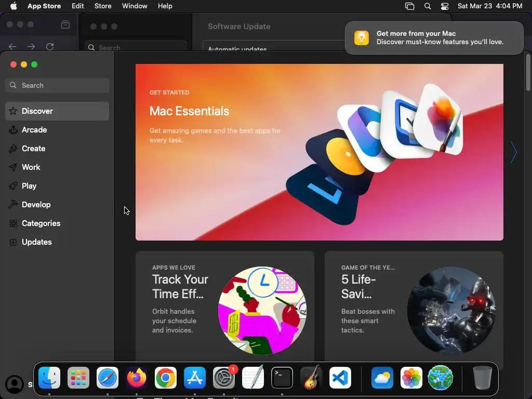Click the Arcade joystick icon
Screen dimensions: 532x399
(13, 129)
